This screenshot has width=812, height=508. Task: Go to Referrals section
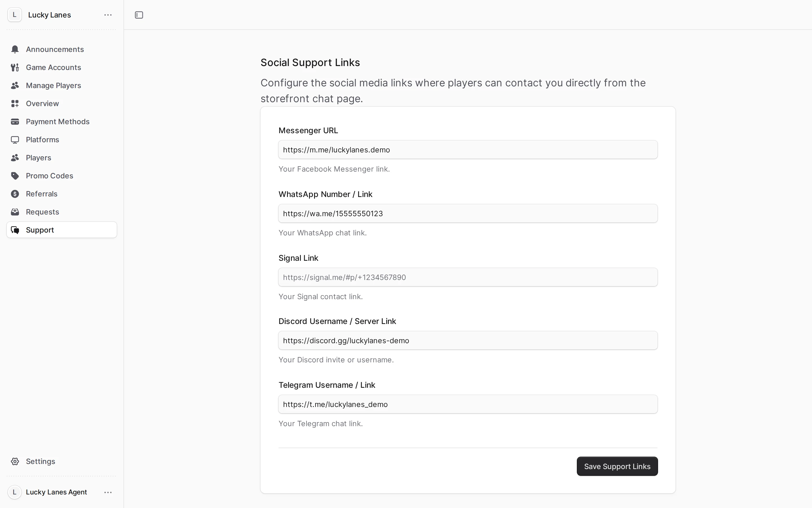point(62,194)
